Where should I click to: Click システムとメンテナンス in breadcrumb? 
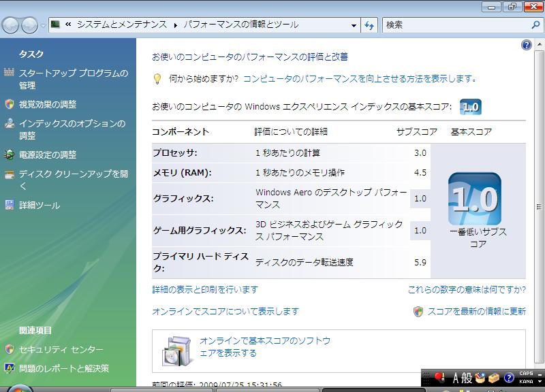click(x=122, y=24)
